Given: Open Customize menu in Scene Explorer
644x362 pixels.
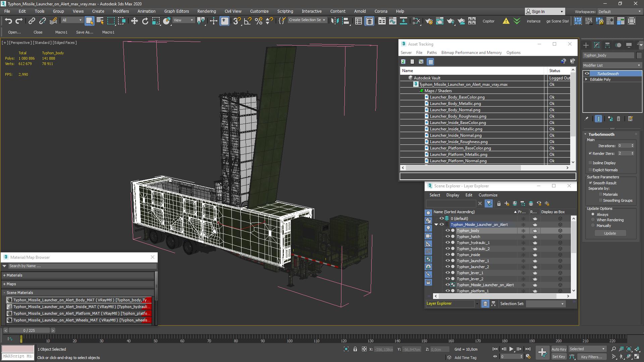Looking at the screenshot, I should [488, 195].
